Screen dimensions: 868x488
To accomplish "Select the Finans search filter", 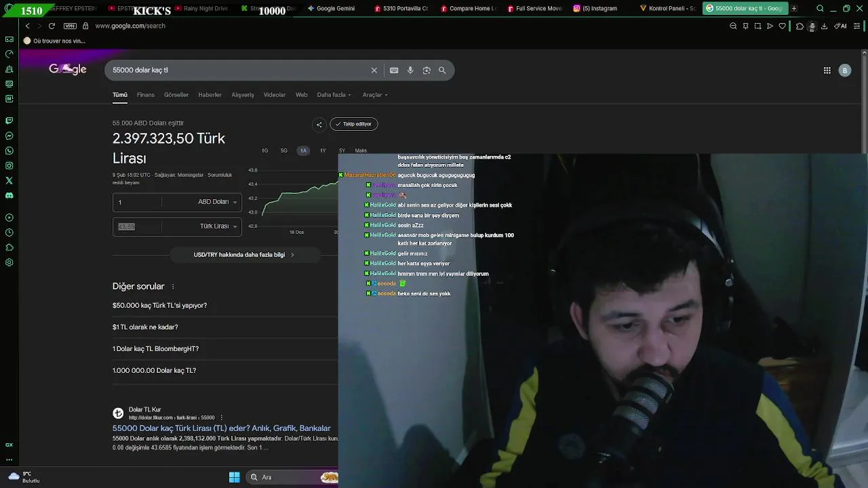I will (146, 95).
